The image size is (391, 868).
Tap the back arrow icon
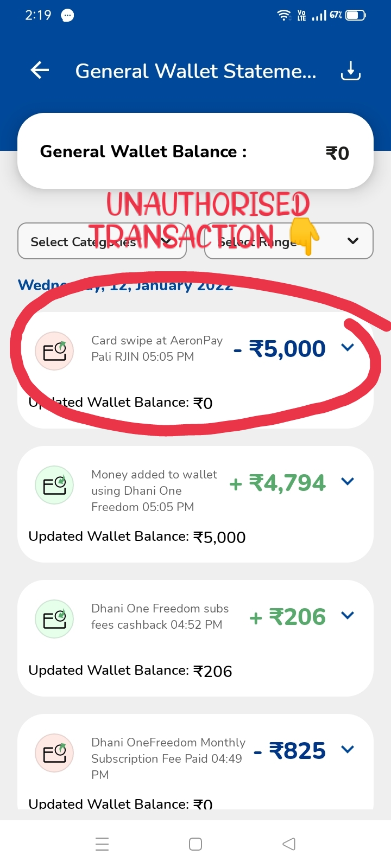pyautogui.click(x=40, y=70)
